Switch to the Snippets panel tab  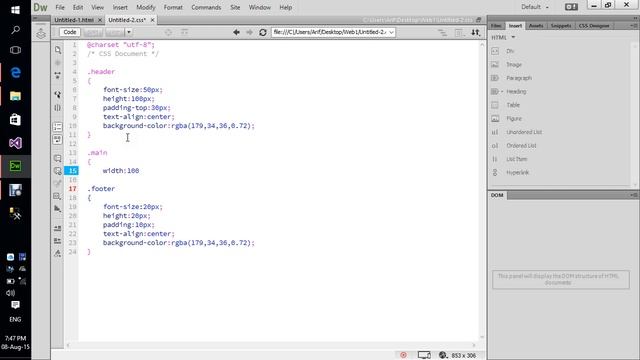(x=561, y=25)
